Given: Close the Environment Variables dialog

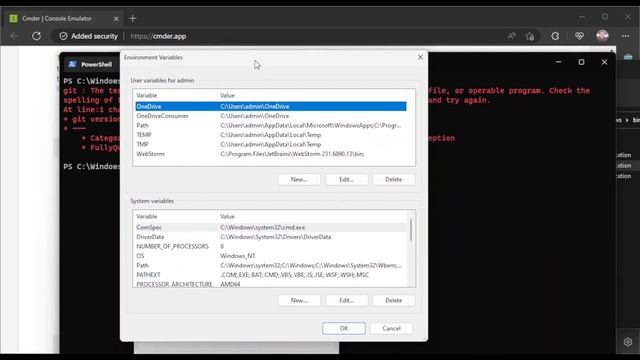Looking at the screenshot, I should coord(420,57).
